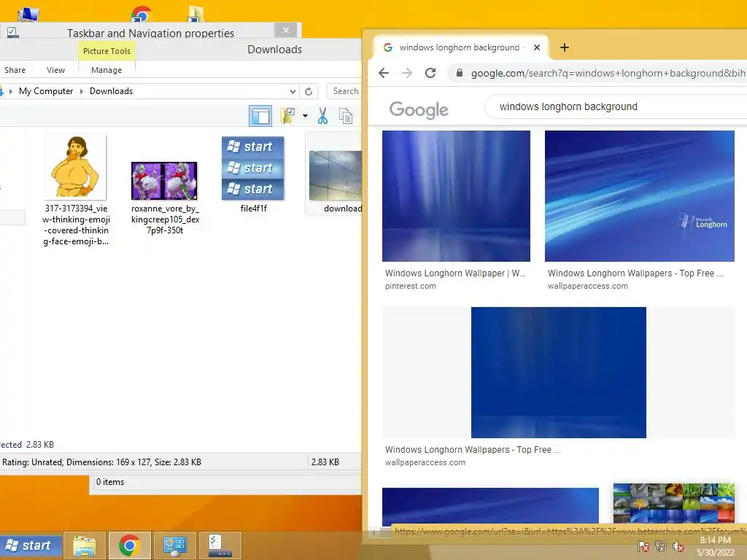Click the taskbar start button
747x560 pixels.
point(30,545)
